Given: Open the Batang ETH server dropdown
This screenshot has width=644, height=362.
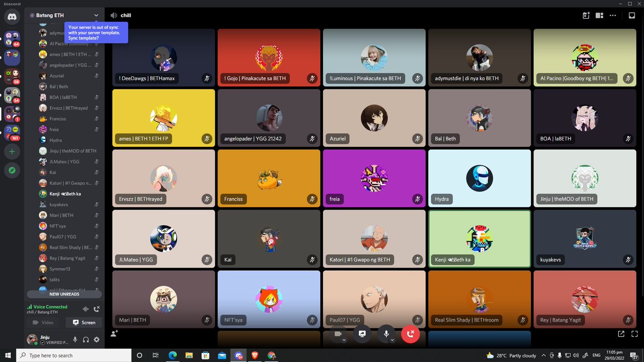Looking at the screenshot, I should coord(96,16).
